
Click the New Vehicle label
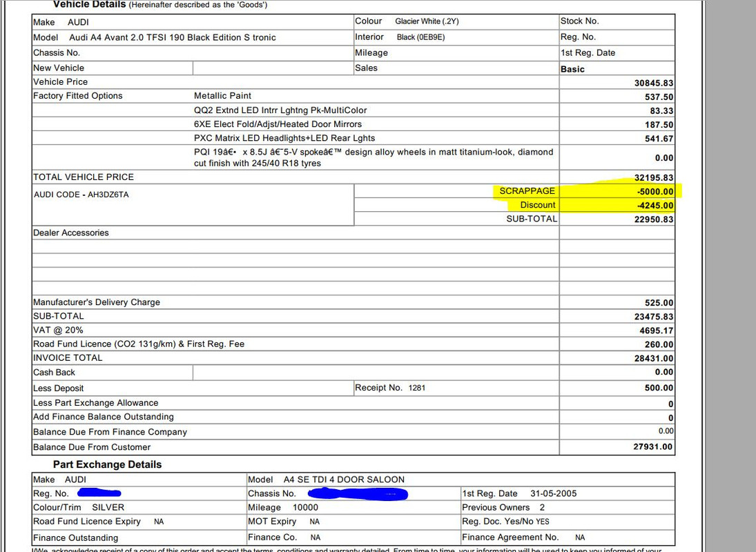point(58,68)
